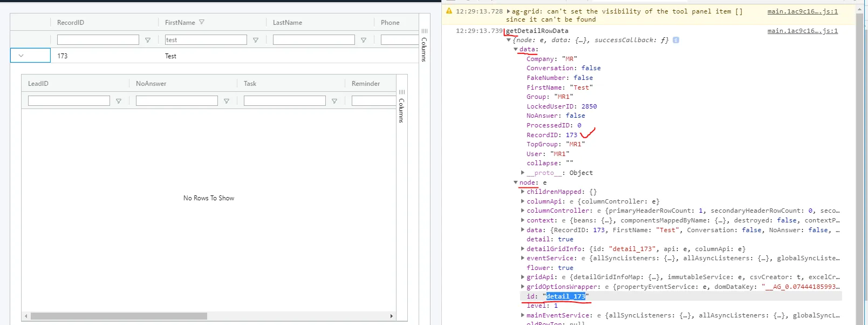
Task: Open the NoAnswer filter funnel icon
Action: (227, 101)
